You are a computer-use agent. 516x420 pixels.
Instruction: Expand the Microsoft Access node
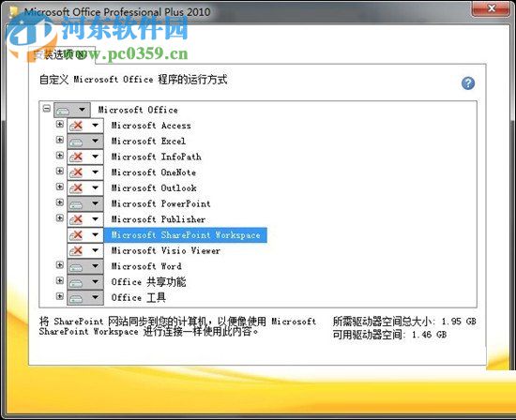[59, 124]
